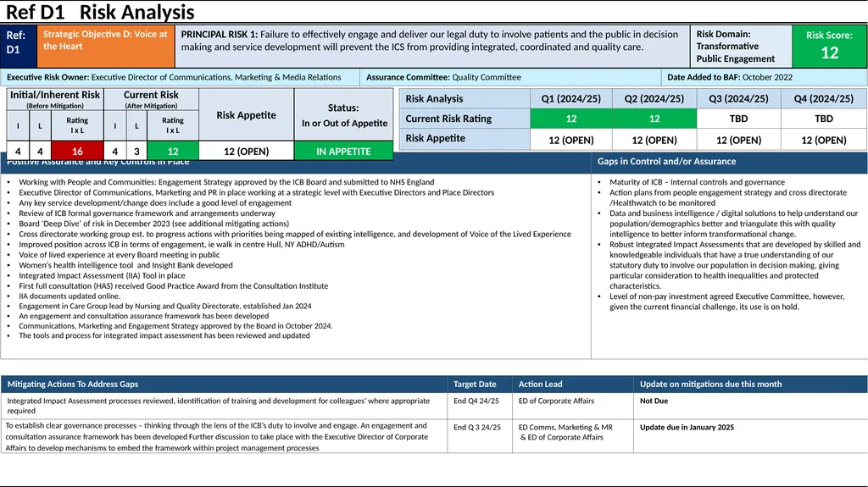Image resolution: width=868 pixels, height=487 pixels.
Task: Select the Q1 green current risk rating cell 12
Action: tap(570, 119)
